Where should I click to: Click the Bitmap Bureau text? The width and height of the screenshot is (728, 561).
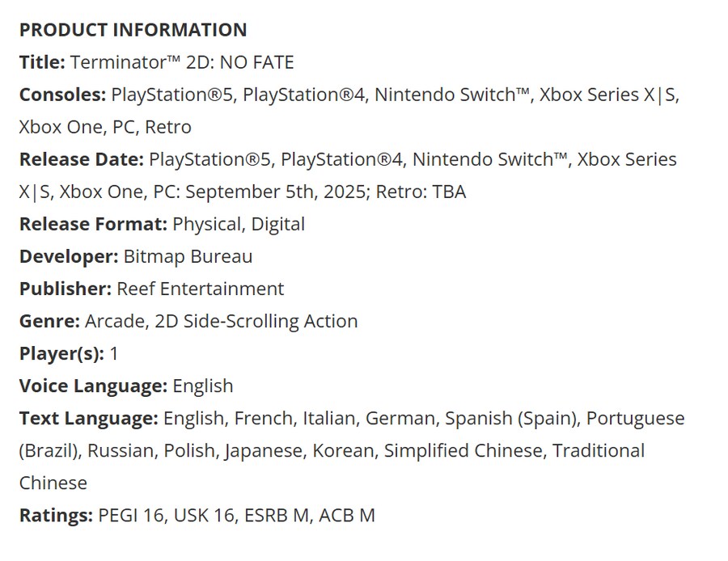pos(188,256)
